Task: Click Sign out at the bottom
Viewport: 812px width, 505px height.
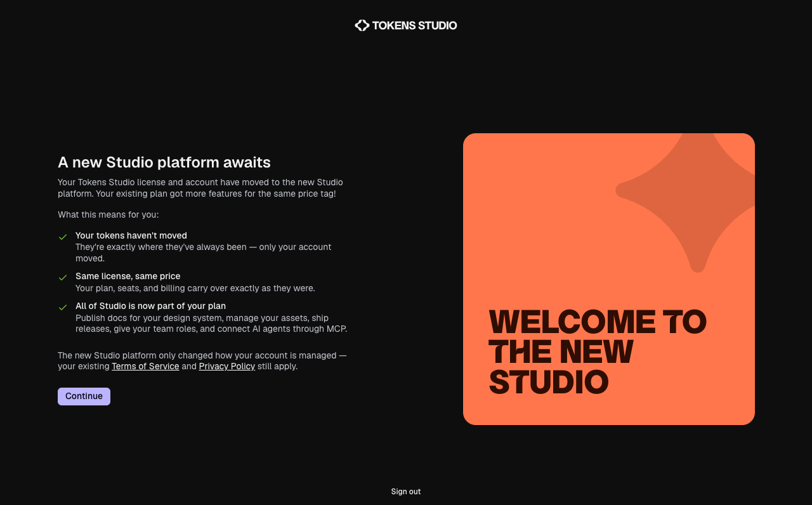Action: click(406, 492)
